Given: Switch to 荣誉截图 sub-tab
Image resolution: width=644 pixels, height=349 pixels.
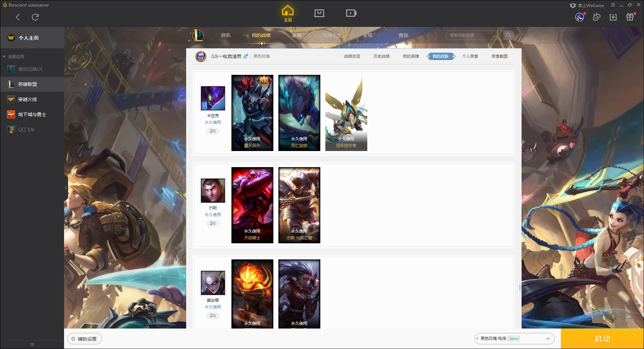Looking at the screenshot, I should (499, 56).
